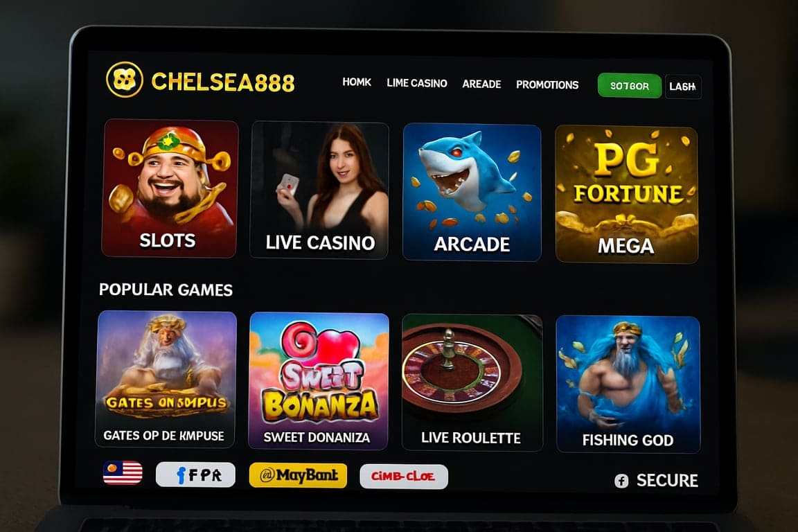Open the Promotions menu item
The height and width of the screenshot is (532, 798).
(x=547, y=85)
